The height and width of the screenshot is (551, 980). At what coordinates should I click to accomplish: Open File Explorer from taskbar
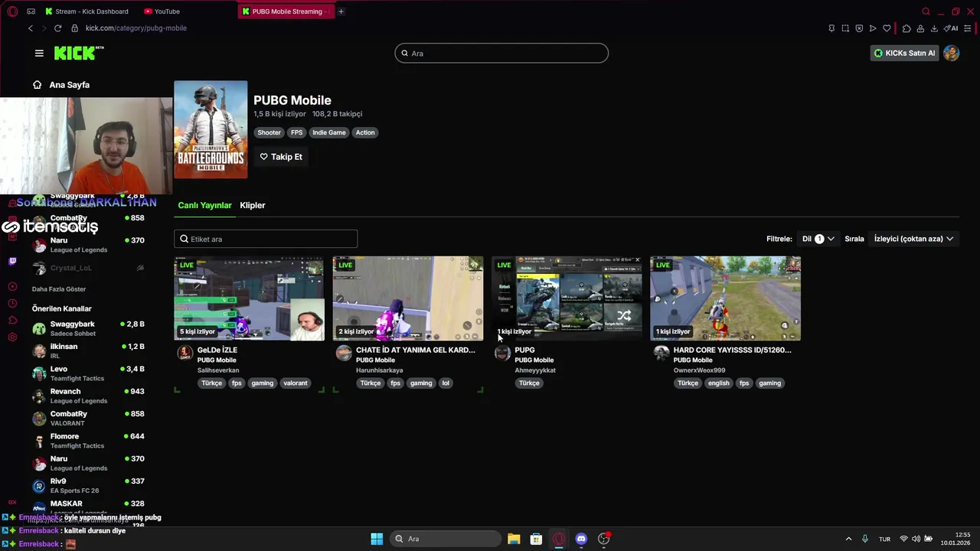click(x=514, y=539)
